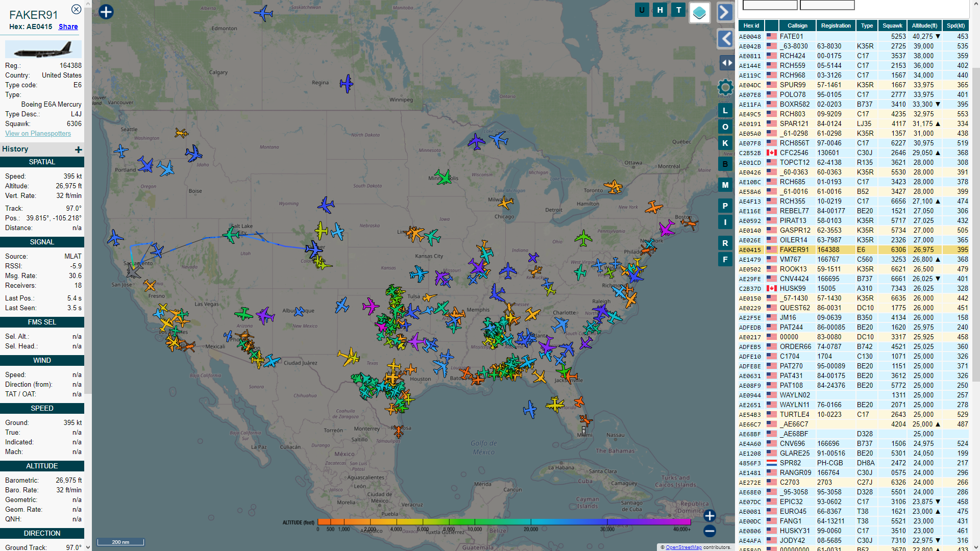Toggle the H map button
Viewport: 980px width, 551px height.
click(660, 10)
